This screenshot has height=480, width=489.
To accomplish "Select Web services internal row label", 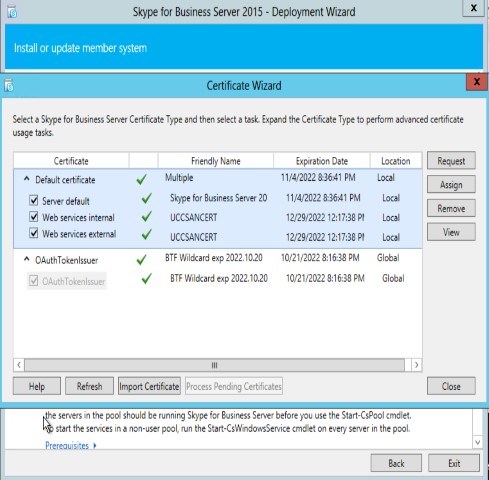I will 78,218.
